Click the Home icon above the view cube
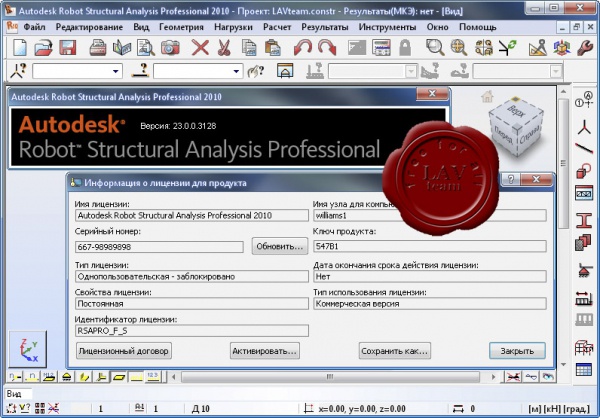600x418 pixels. pyautogui.click(x=488, y=96)
